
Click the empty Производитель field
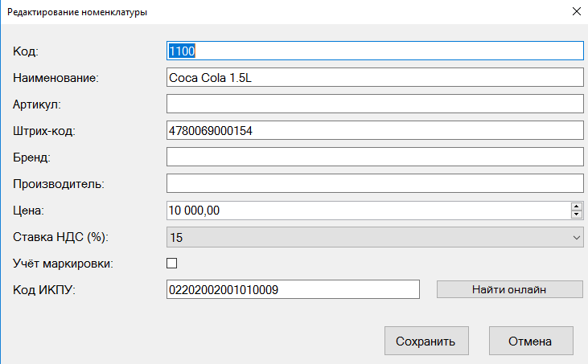[373, 183]
